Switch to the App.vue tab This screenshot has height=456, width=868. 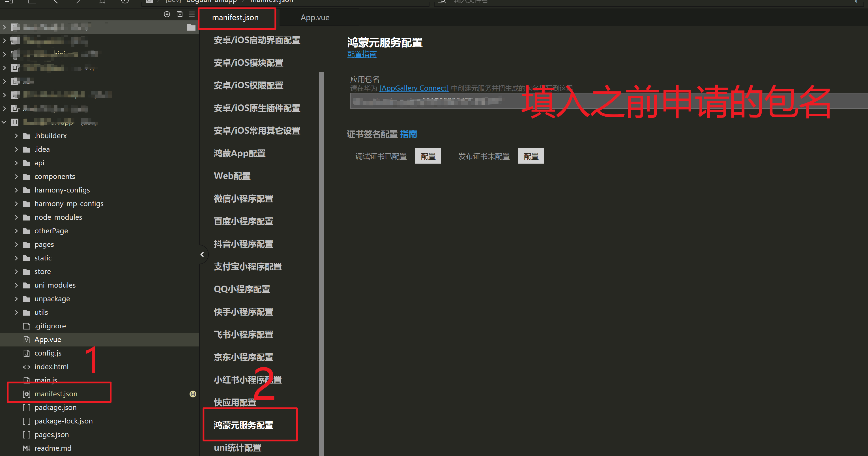click(x=315, y=17)
